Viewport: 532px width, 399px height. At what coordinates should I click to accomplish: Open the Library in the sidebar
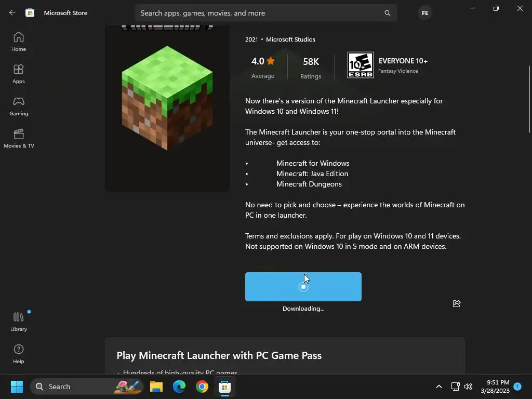(x=19, y=322)
